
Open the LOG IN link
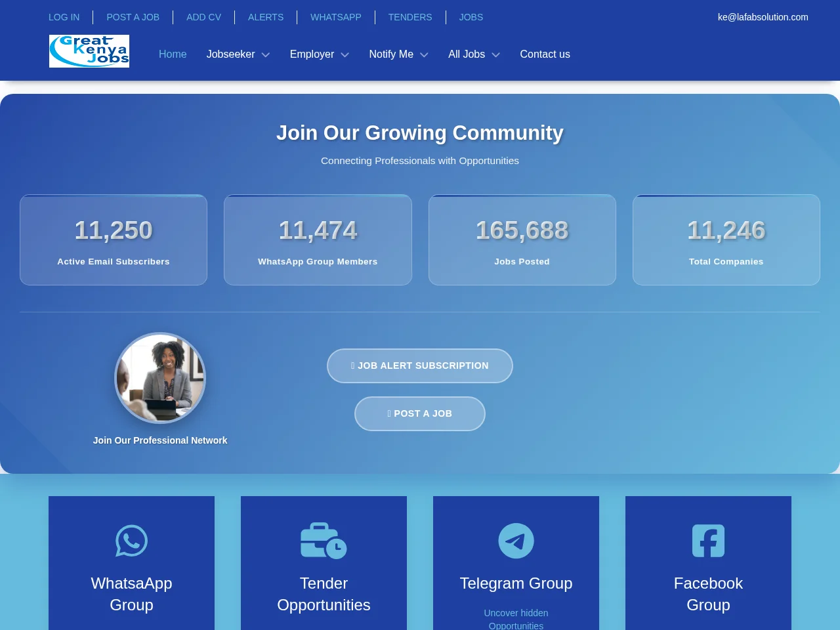64,17
